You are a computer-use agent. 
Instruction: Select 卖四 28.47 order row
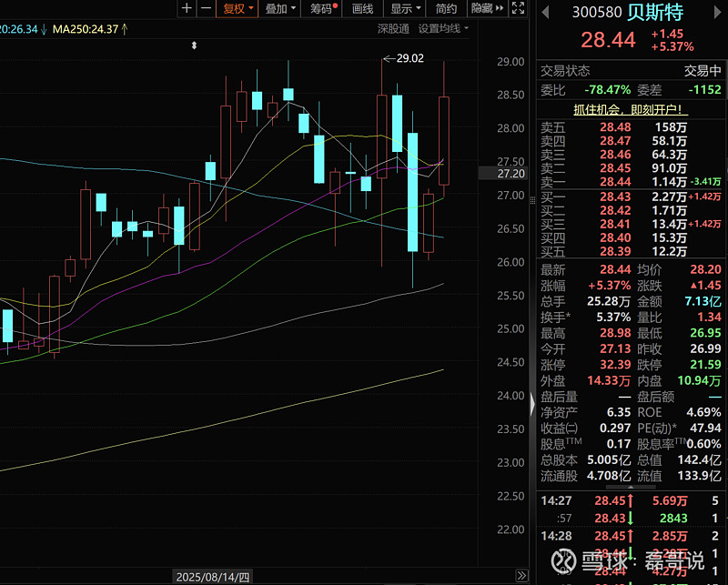pos(631,141)
